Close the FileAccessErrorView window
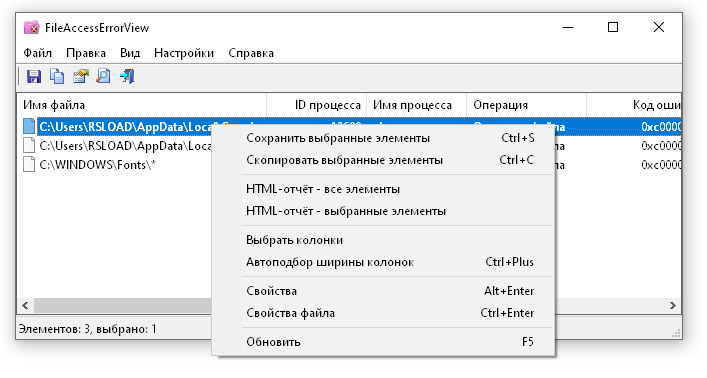Viewport: 707px width, 378px height. (x=659, y=28)
